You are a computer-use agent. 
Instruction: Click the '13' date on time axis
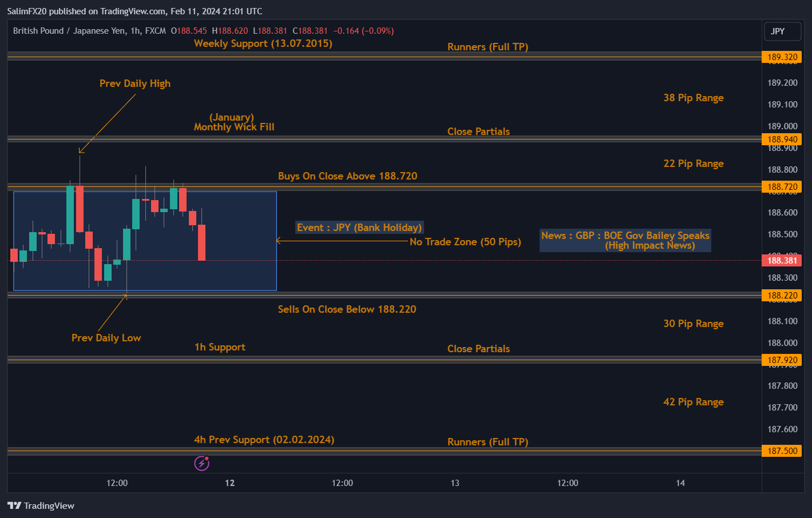(455, 483)
